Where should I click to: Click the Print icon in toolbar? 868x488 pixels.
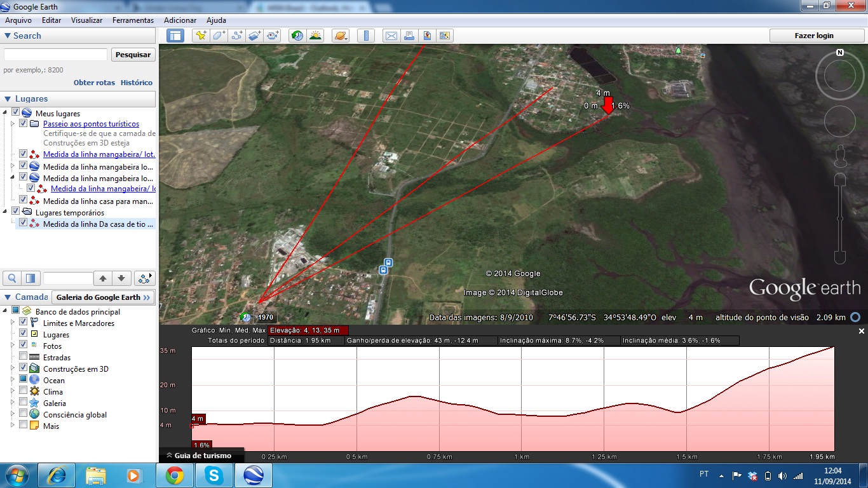pyautogui.click(x=409, y=36)
